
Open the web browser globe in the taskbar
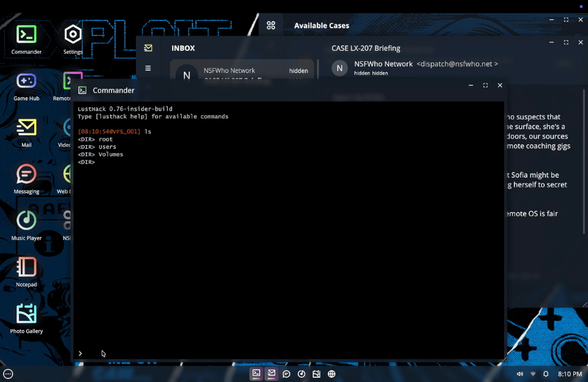(331, 374)
